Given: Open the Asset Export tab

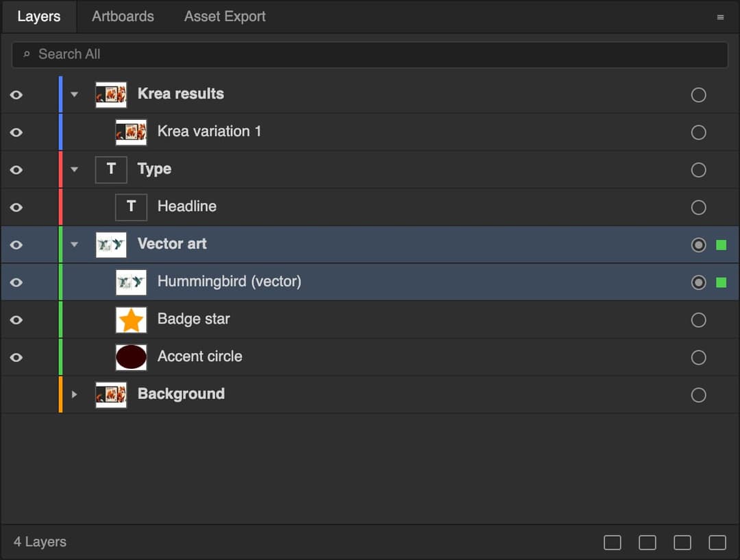Looking at the screenshot, I should pos(225,16).
